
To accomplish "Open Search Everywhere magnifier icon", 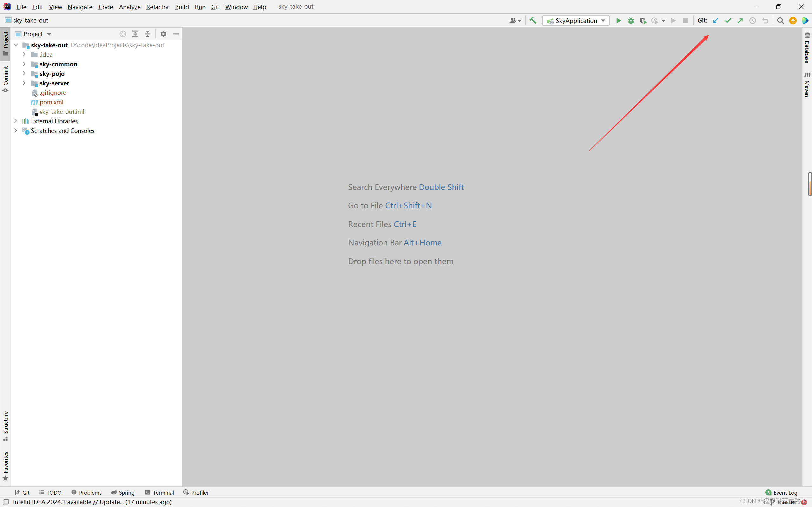I will (x=781, y=21).
